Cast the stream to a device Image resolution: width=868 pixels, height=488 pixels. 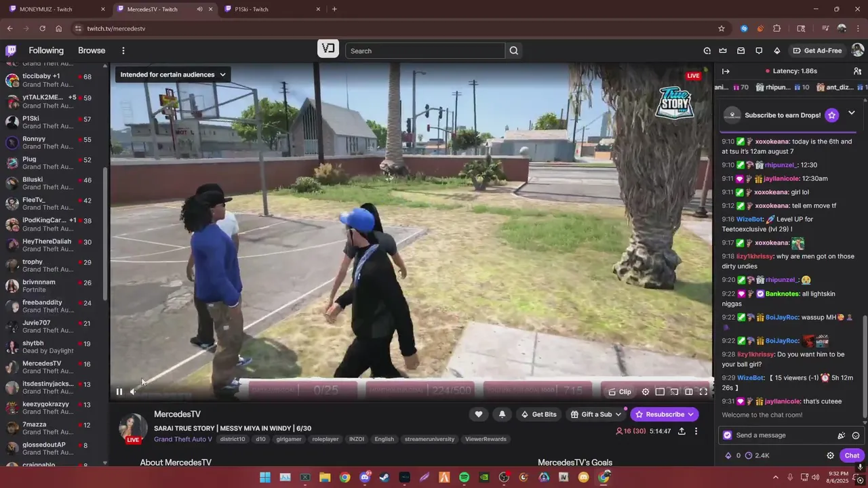[675, 392]
